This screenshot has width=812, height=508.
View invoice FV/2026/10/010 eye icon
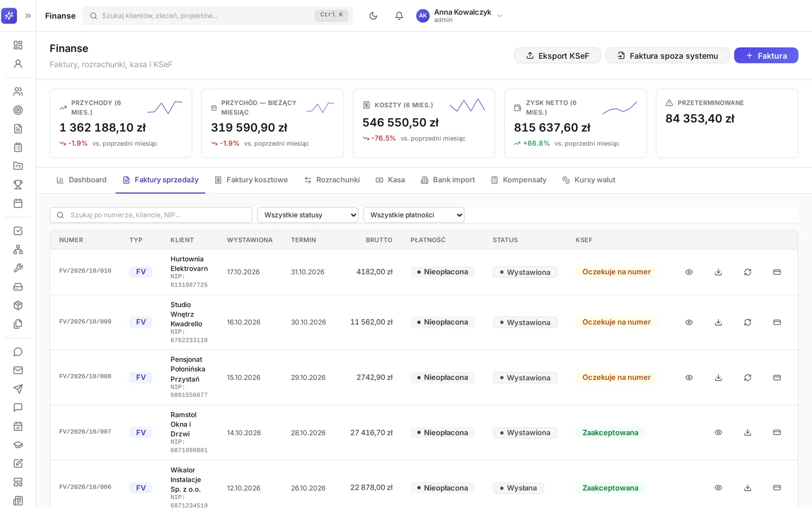pos(689,272)
